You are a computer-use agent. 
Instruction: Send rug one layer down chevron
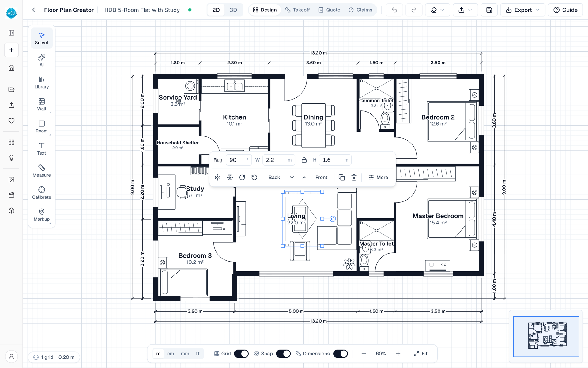292,178
